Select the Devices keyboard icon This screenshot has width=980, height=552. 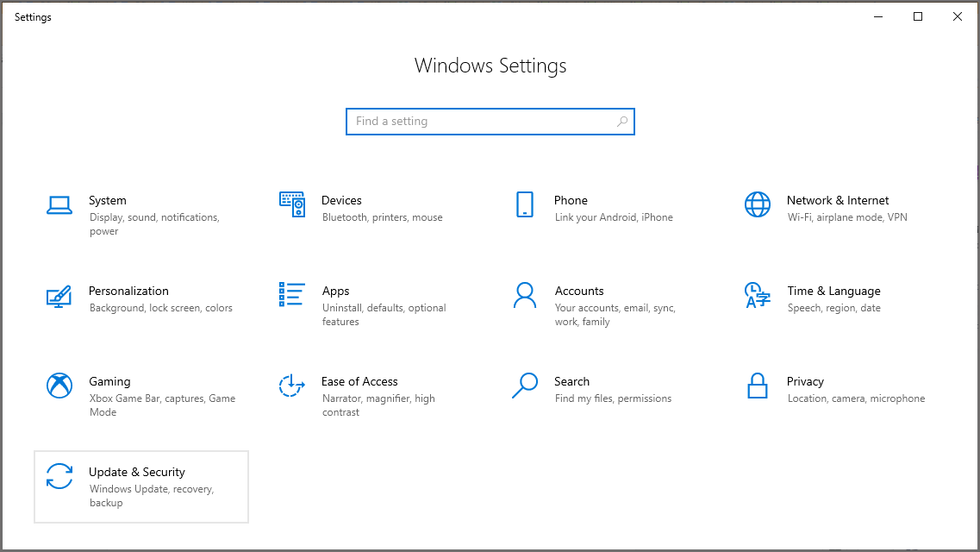pos(291,204)
